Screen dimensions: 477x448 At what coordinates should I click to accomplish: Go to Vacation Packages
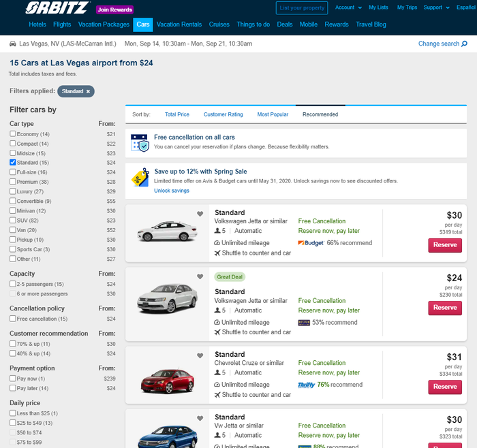[x=104, y=25]
